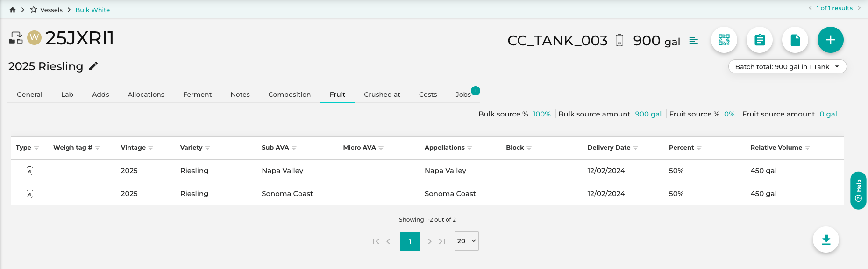Click the tank type icon in Napa Valley row
Image resolution: width=868 pixels, height=269 pixels.
point(30,171)
